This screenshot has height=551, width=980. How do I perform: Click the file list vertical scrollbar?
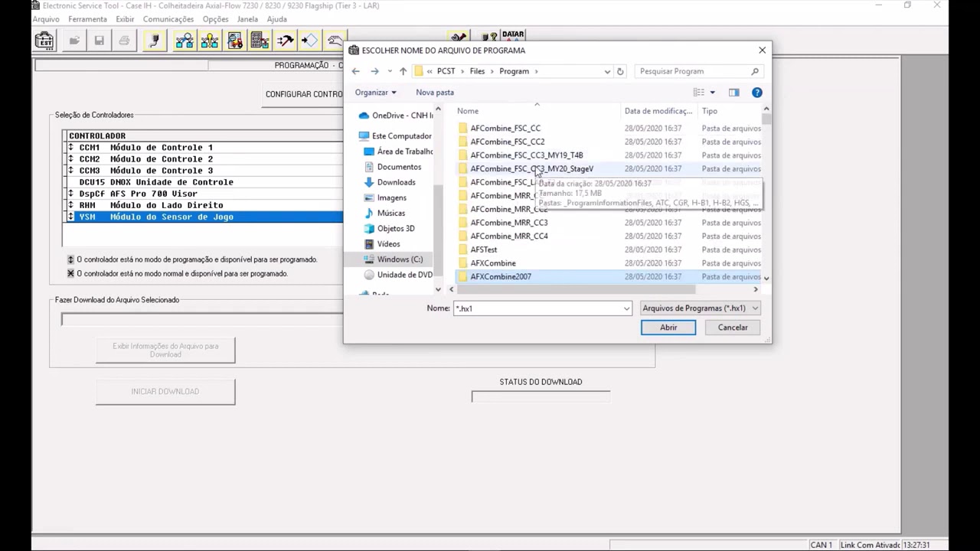point(766,194)
